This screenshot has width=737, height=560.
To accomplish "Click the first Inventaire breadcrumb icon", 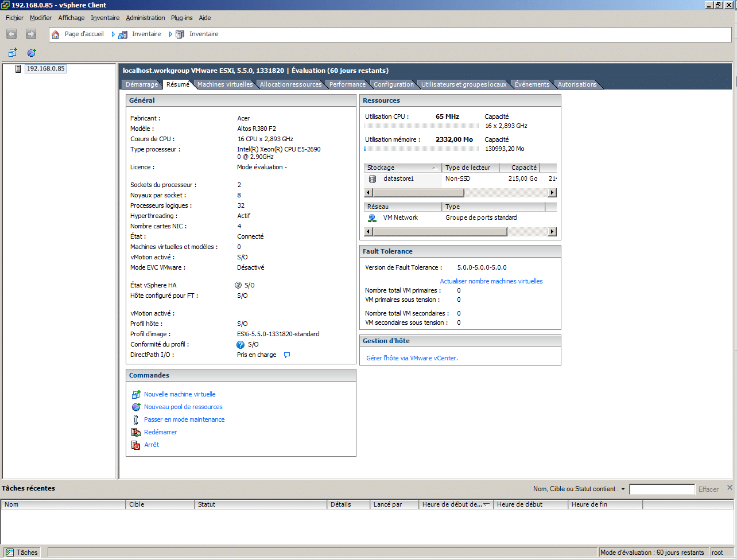I will [x=123, y=34].
